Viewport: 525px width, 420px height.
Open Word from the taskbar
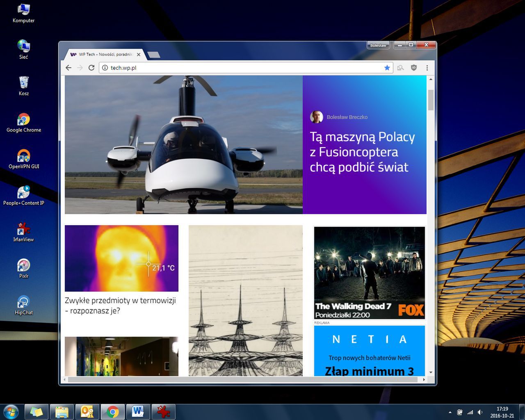click(x=138, y=412)
